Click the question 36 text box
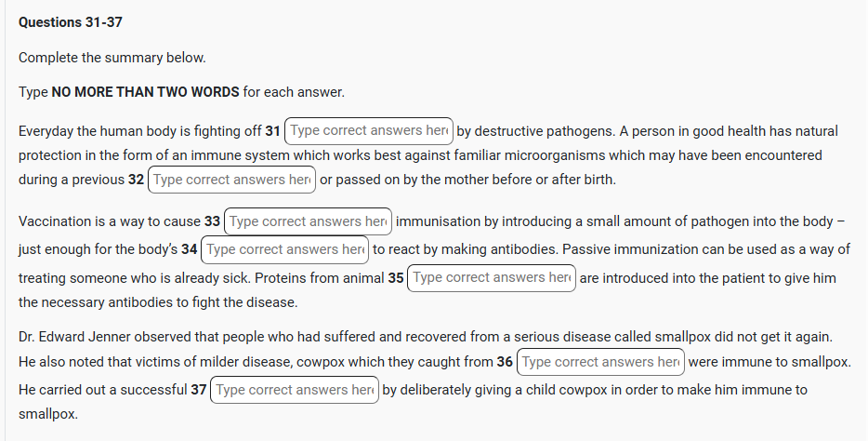 [600, 362]
